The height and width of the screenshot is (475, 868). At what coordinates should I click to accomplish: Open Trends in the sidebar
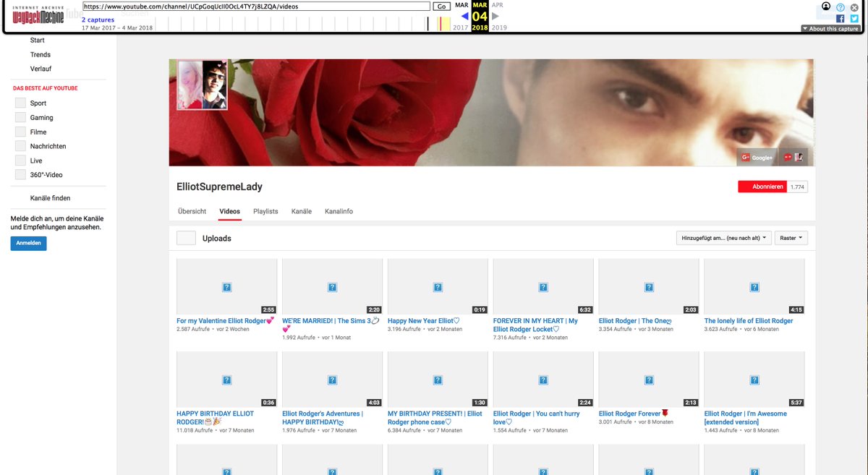point(41,55)
